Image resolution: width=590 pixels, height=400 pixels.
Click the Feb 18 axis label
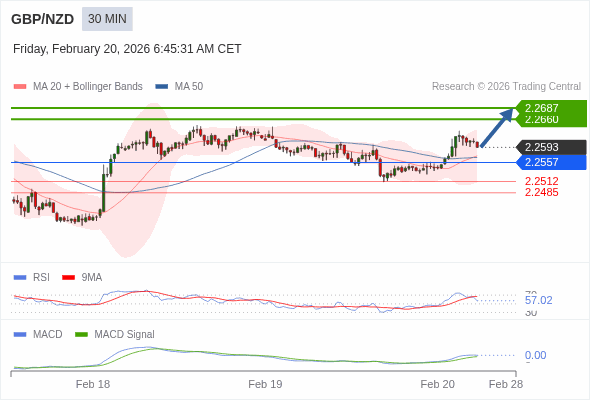(x=93, y=384)
